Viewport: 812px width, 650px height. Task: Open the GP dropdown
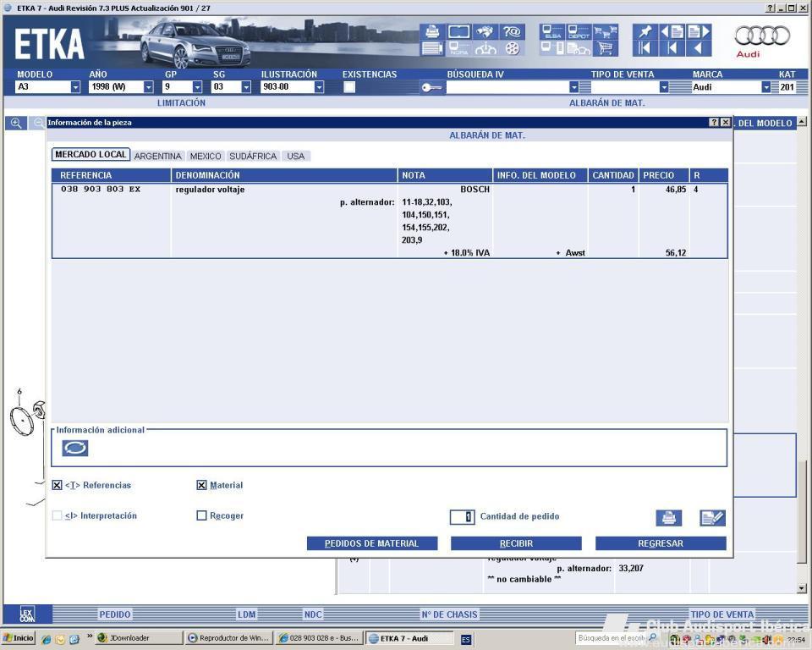tap(197, 87)
